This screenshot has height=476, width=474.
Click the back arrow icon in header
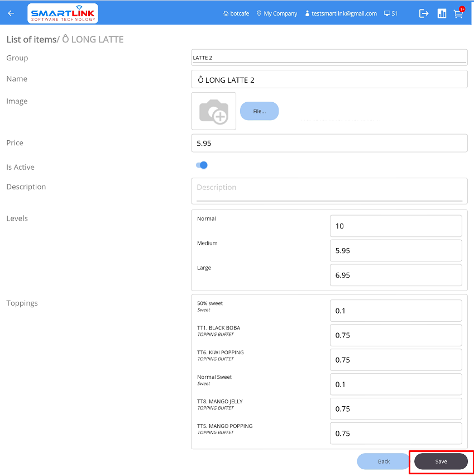click(11, 13)
